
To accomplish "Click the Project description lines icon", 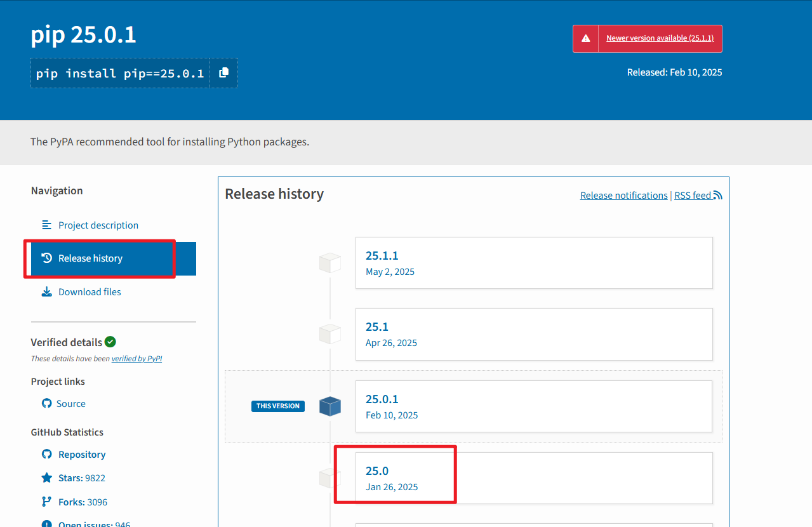I will click(x=46, y=225).
